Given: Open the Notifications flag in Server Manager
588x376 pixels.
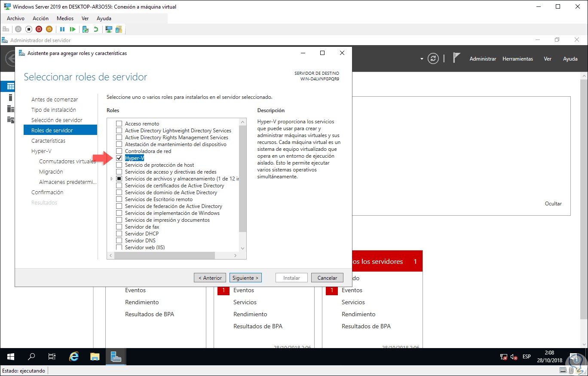Looking at the screenshot, I should coord(456,58).
